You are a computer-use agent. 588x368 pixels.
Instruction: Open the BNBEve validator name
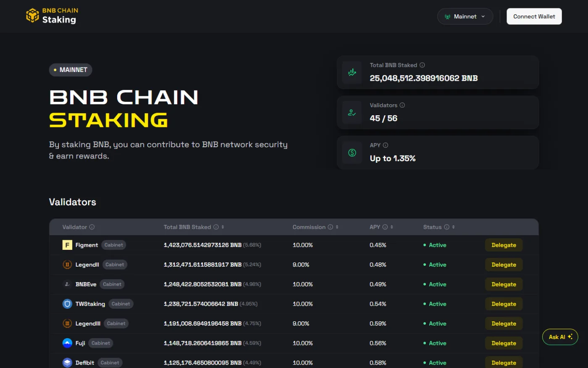(86, 284)
